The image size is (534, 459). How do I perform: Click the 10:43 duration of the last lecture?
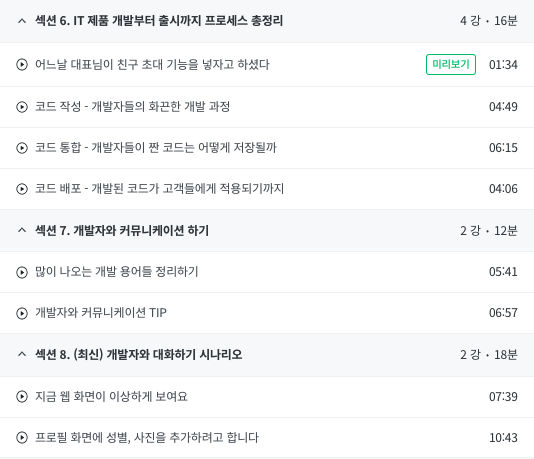coord(503,438)
